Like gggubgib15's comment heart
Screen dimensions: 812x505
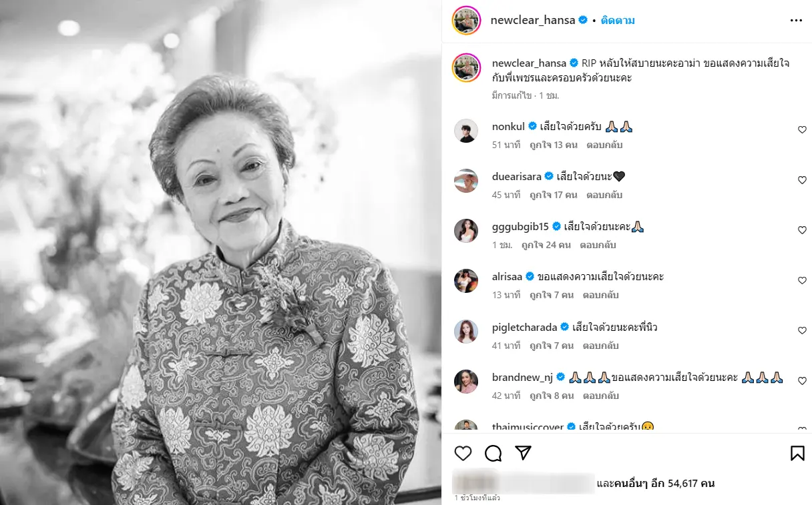[x=802, y=230]
